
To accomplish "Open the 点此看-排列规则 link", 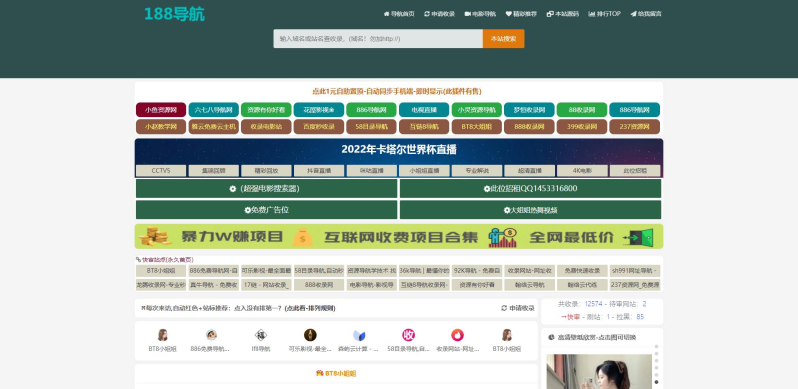I will (310, 309).
